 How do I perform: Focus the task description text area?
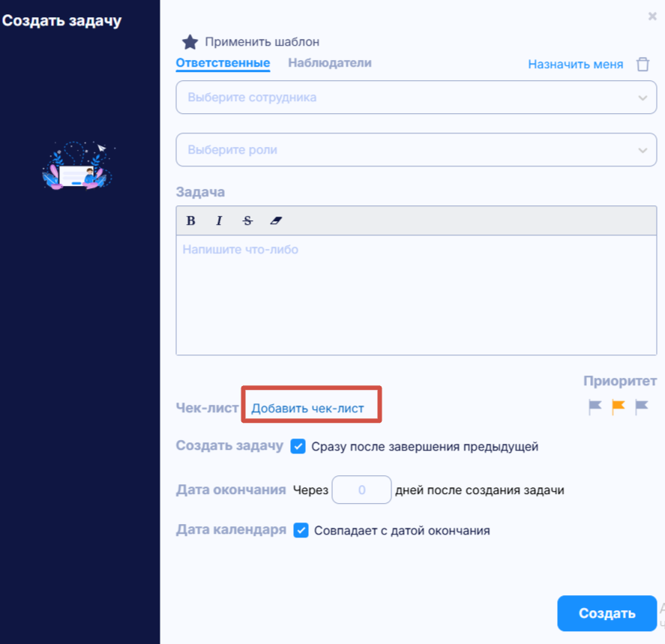point(416,295)
